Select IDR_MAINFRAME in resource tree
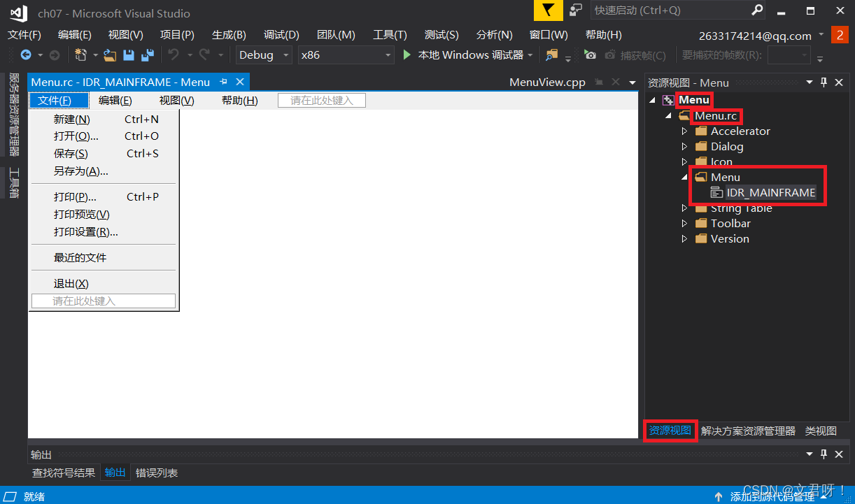Screen dimensions: 855x504 coord(771,192)
